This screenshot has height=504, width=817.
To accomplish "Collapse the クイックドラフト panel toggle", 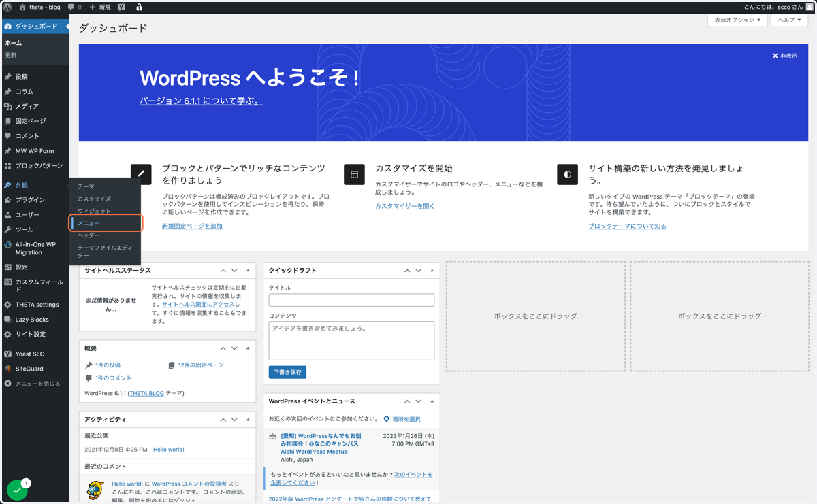I will click(x=432, y=271).
